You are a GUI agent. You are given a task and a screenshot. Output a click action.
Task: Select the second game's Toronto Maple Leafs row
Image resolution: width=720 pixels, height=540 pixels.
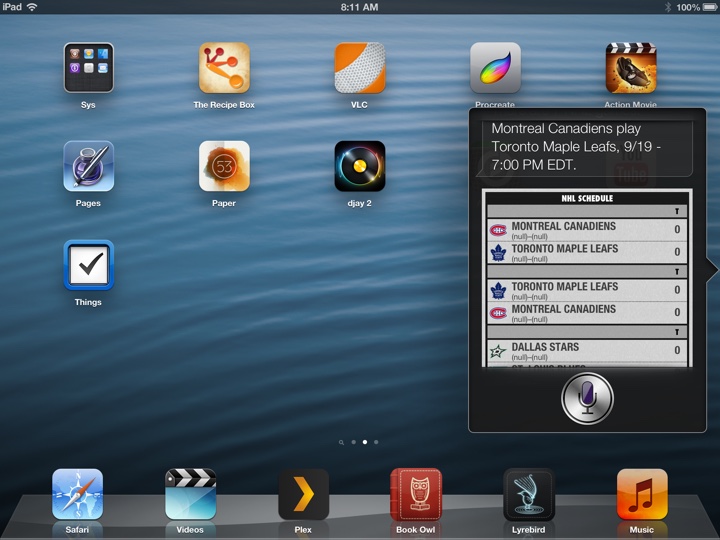[587, 290]
